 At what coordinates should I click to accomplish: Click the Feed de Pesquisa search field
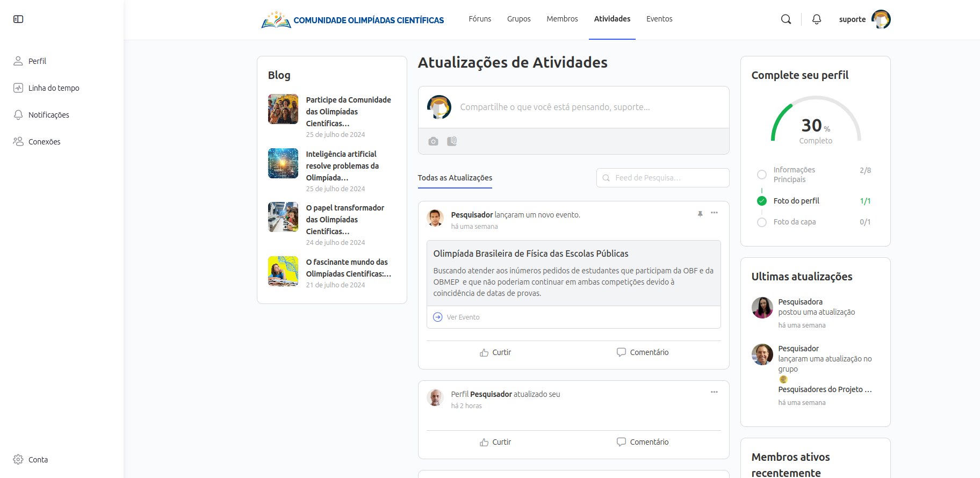(662, 178)
